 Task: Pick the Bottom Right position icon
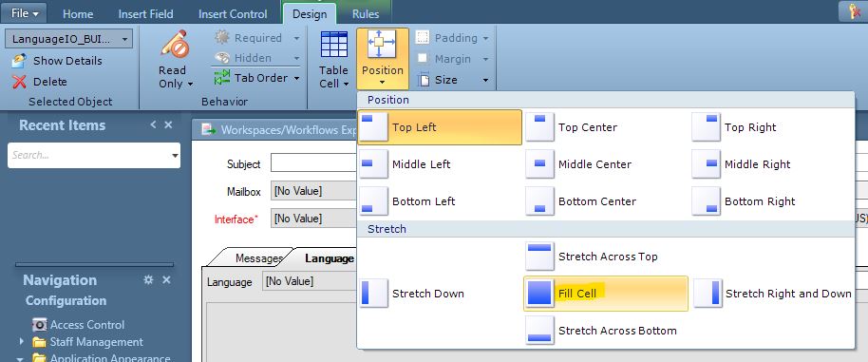point(706,201)
